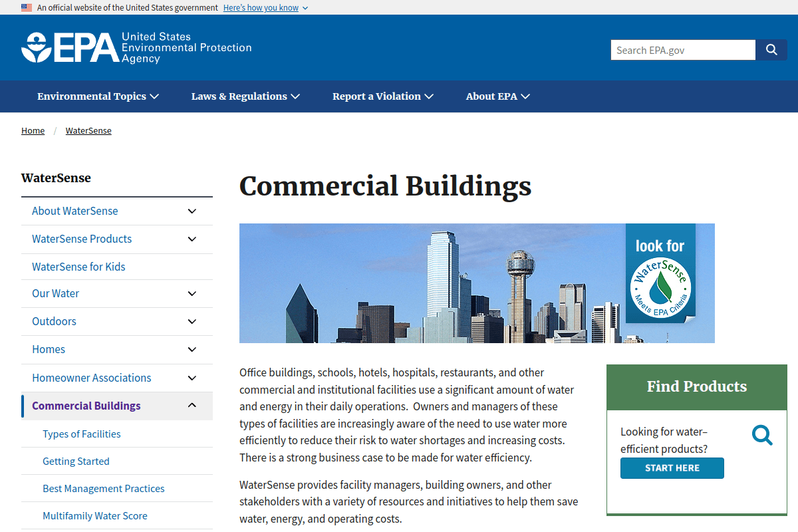Screen dimensions: 798x532
Task: Open Laws & Regulations menu
Action: [245, 96]
